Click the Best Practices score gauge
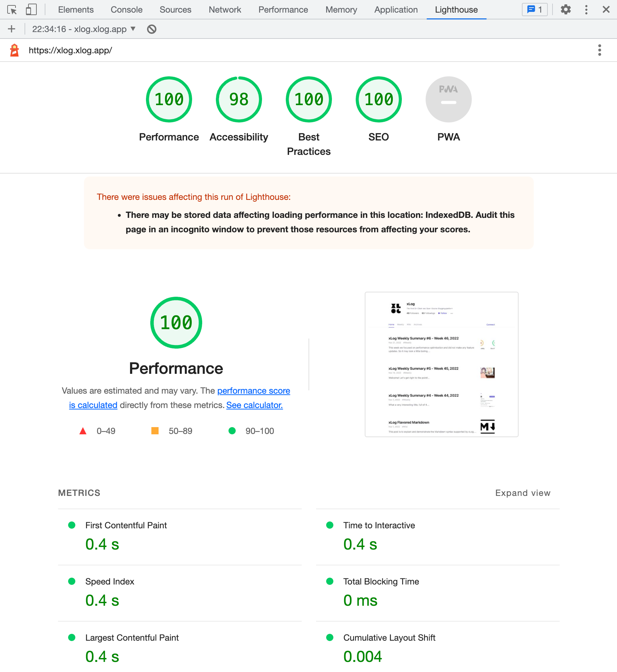 (309, 99)
